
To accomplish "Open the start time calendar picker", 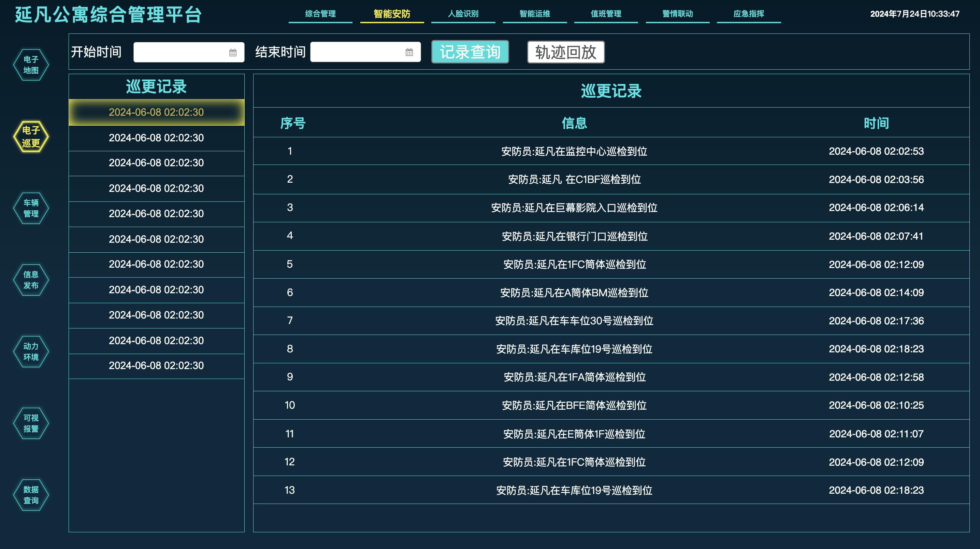I will coord(233,52).
